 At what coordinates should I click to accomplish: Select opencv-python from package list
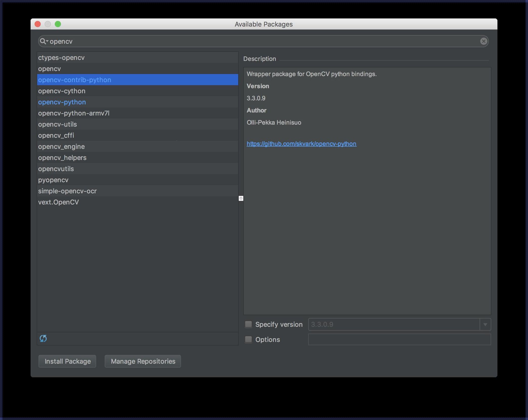tap(62, 102)
